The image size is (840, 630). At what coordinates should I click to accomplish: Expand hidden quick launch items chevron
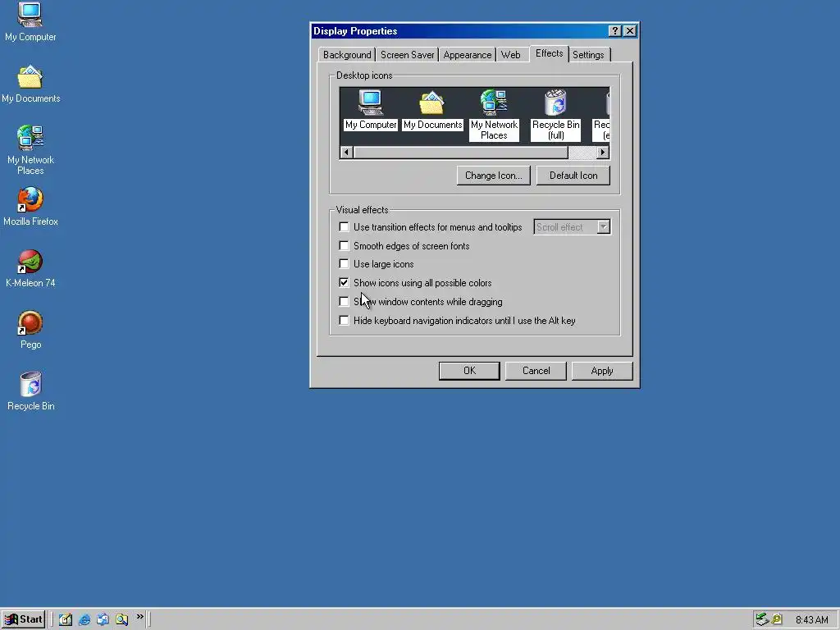tap(139, 617)
